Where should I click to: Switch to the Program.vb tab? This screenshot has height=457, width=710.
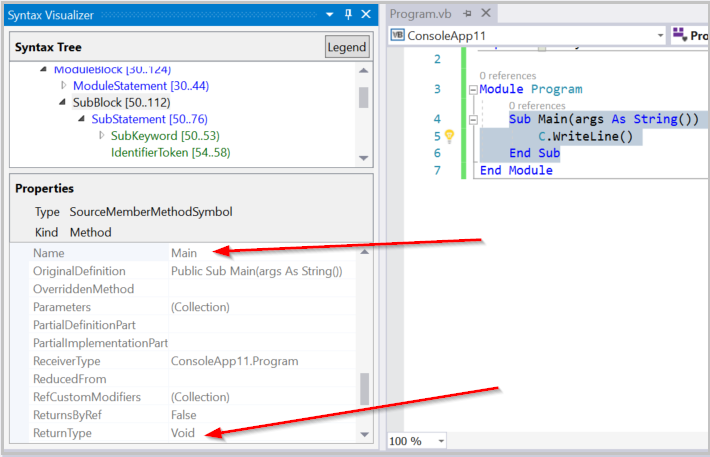click(x=420, y=14)
